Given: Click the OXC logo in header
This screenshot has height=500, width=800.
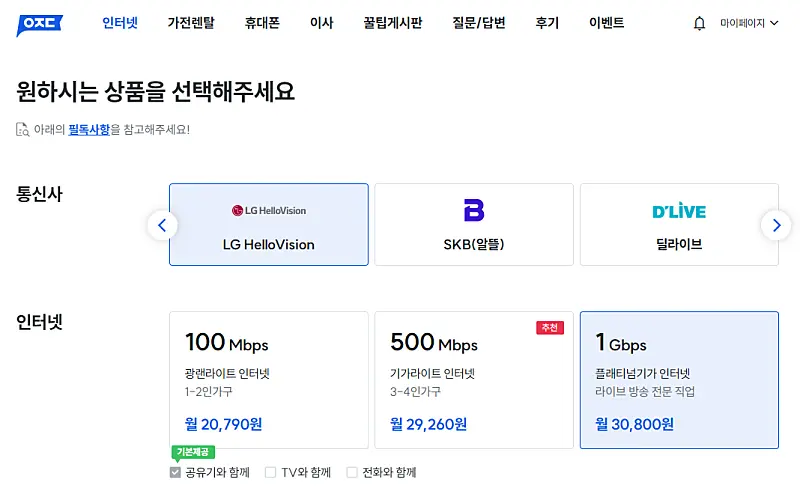Looking at the screenshot, I should (x=38, y=24).
